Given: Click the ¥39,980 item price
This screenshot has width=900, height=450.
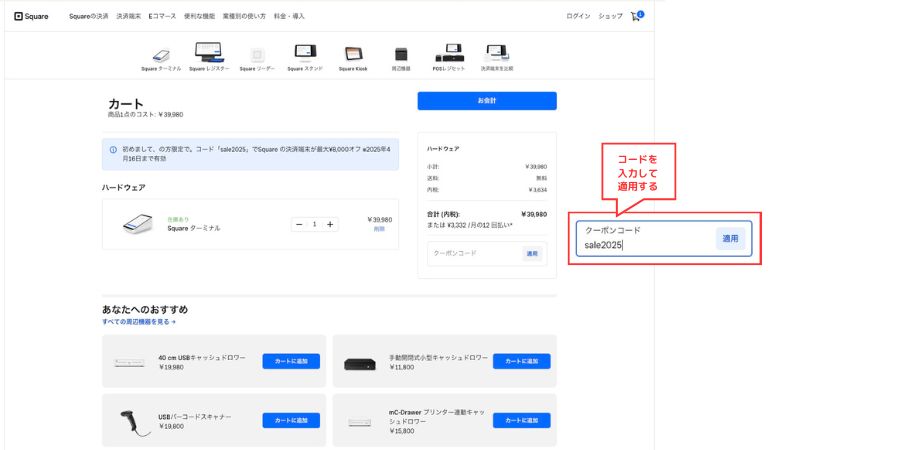Looking at the screenshot, I should click(379, 220).
